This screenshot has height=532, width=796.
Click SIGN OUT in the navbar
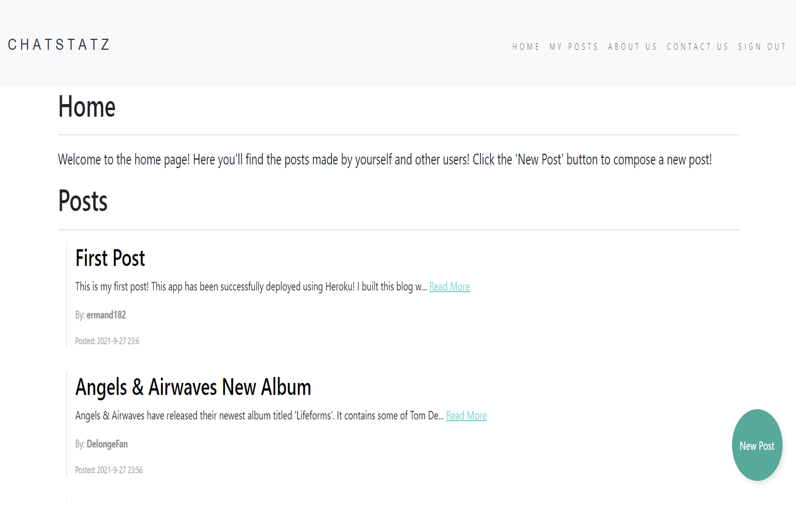(762, 47)
